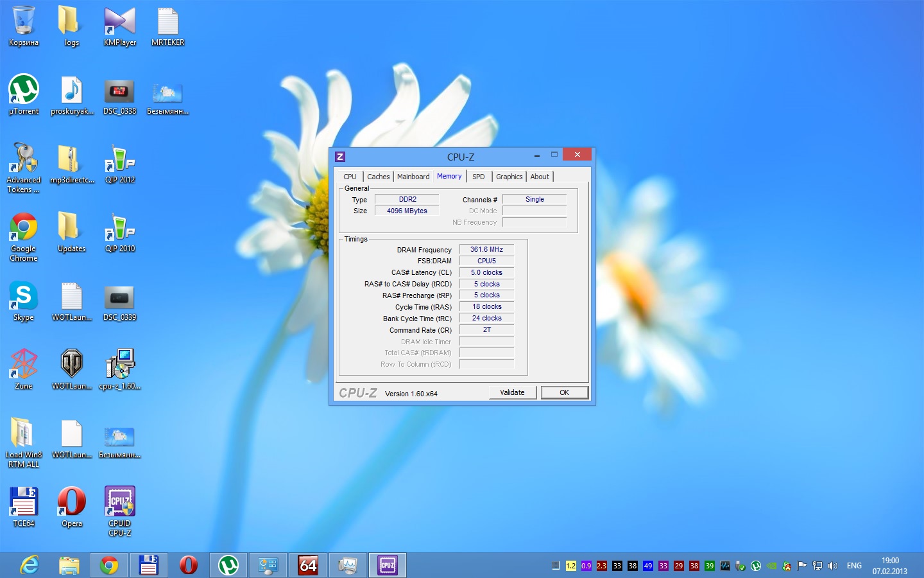This screenshot has height=578, width=924.
Task: Click the CPUID CPU-Z desktop icon
Action: 120,502
